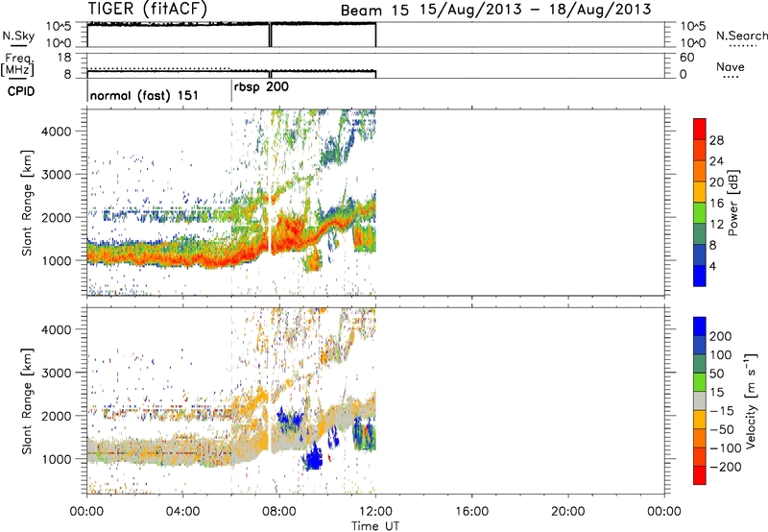Click the CPID row label
768x532 pixels.
coord(21,91)
